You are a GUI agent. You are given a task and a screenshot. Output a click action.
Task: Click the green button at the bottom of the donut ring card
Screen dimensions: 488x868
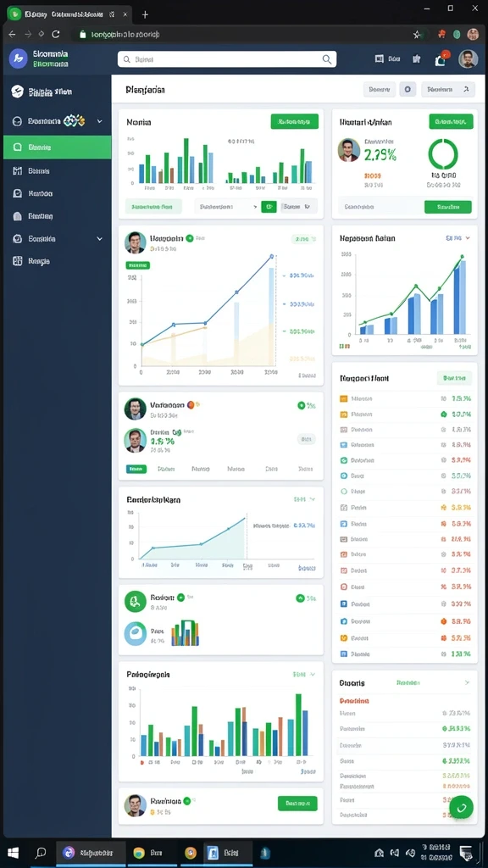[447, 207]
